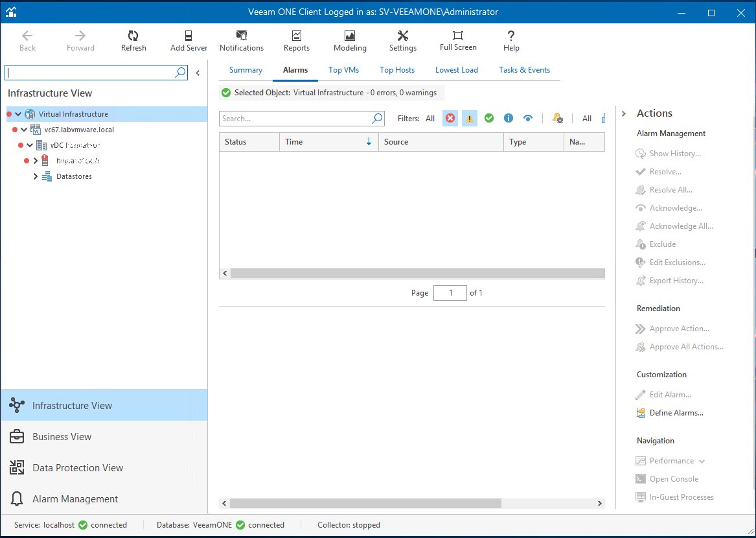
Task: Click the Forward toolbar arrow
Action: [x=80, y=41]
